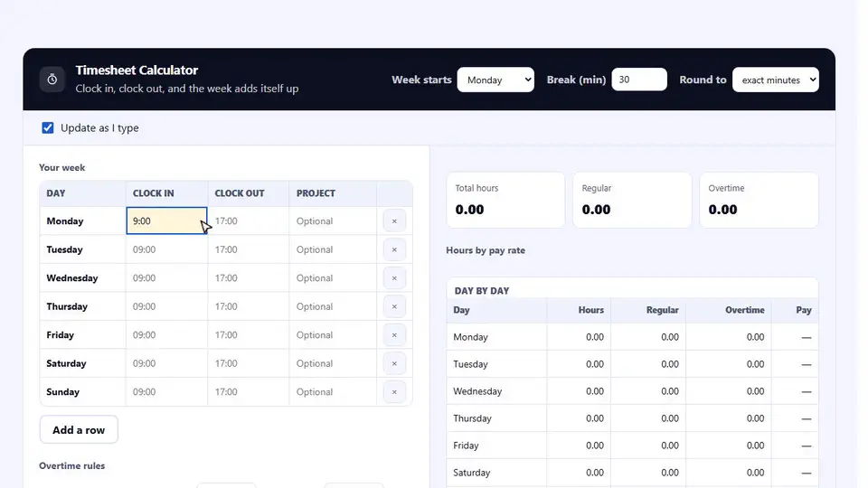868x488 pixels.
Task: Click Monday in the Day by Day table
Action: pyautogui.click(x=470, y=337)
